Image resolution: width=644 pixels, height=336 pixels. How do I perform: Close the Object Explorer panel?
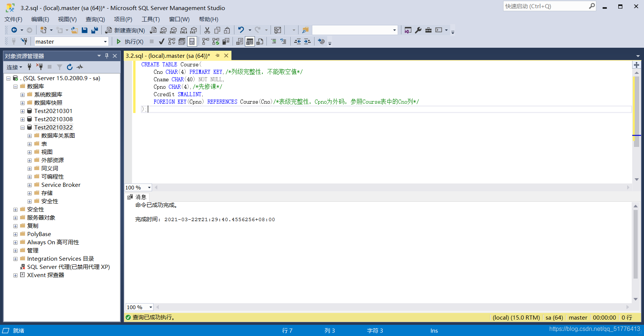[x=115, y=56]
